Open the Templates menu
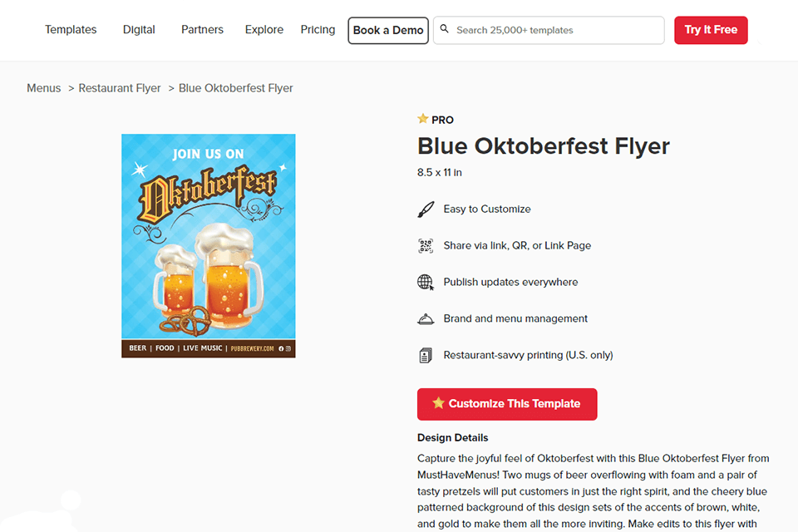 (71, 30)
